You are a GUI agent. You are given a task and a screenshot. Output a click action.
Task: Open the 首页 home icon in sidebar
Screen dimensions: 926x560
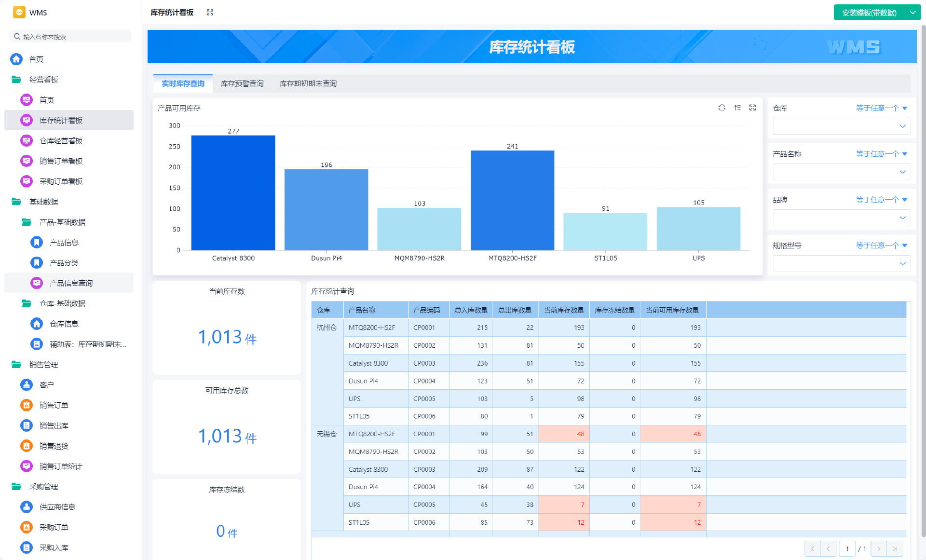coord(17,59)
